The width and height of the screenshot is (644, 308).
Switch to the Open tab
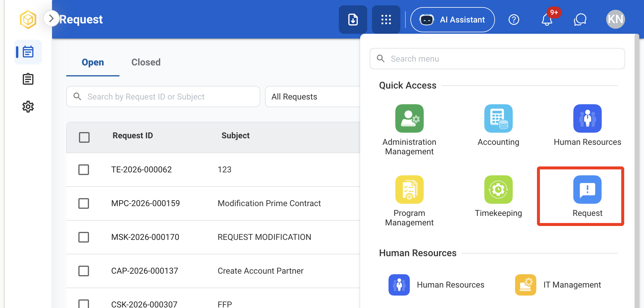point(93,62)
